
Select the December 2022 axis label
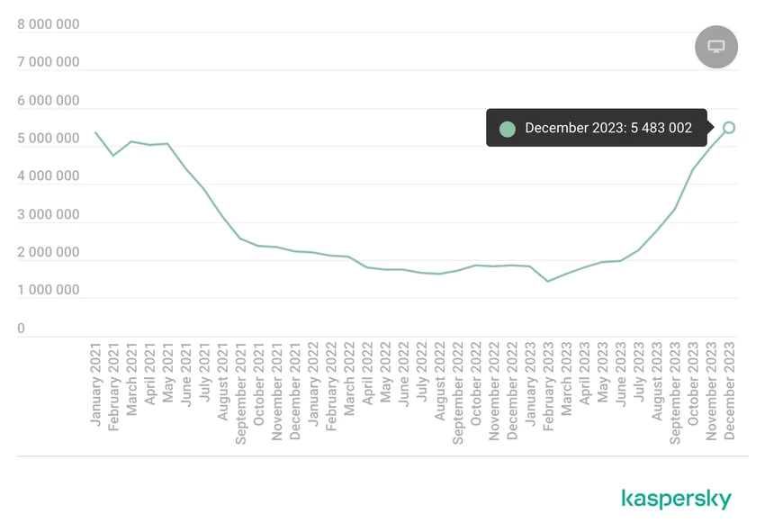click(x=512, y=391)
